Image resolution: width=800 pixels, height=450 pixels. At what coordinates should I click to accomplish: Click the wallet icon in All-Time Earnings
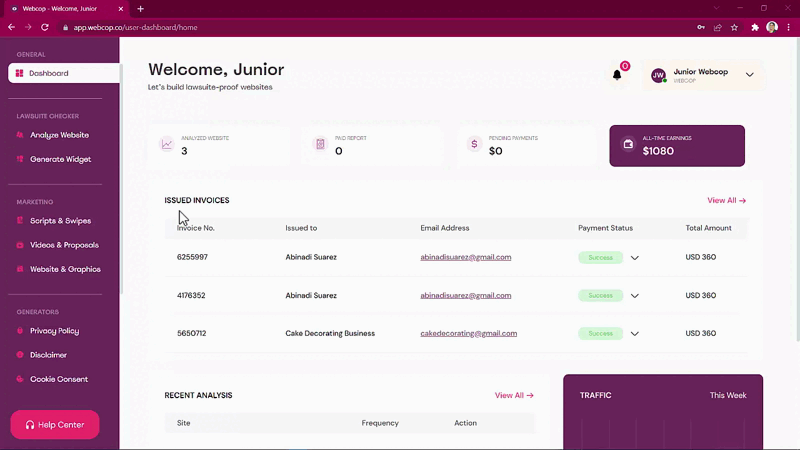coord(628,144)
